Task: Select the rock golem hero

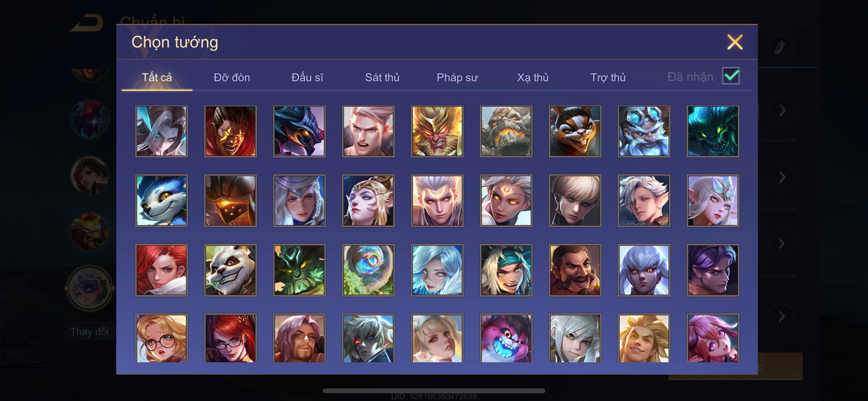Action: [x=506, y=131]
